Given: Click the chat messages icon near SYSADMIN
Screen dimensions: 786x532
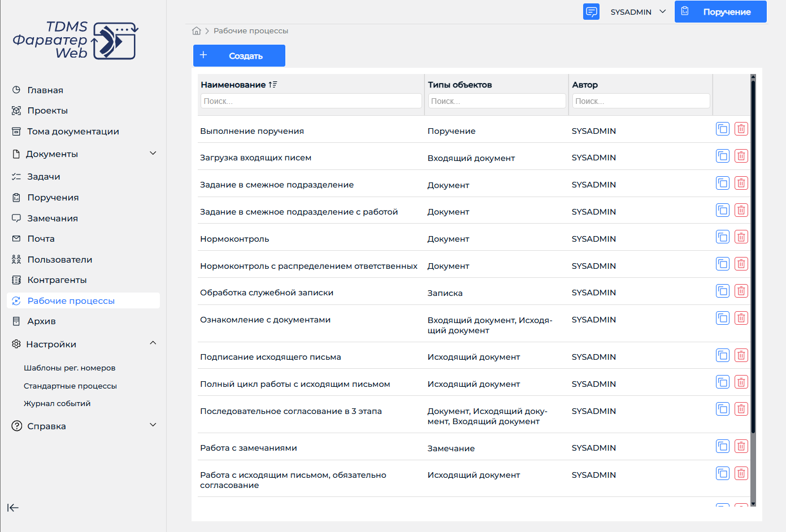Looking at the screenshot, I should click(x=591, y=11).
